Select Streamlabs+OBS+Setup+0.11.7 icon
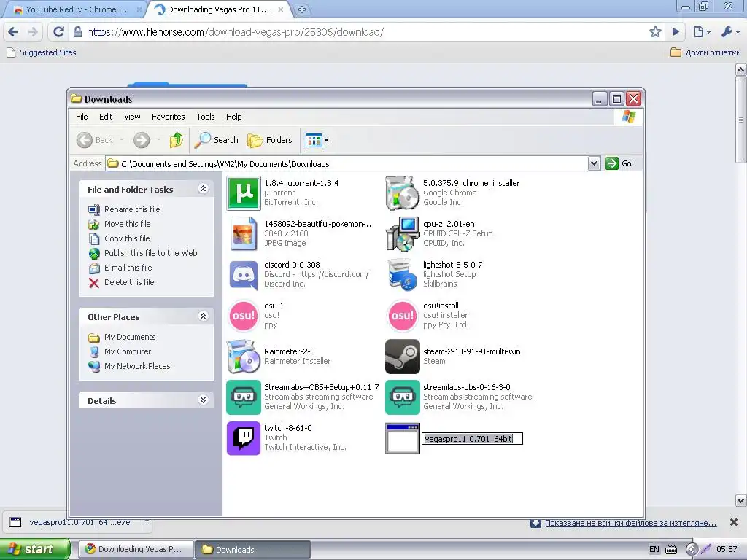 pos(244,397)
